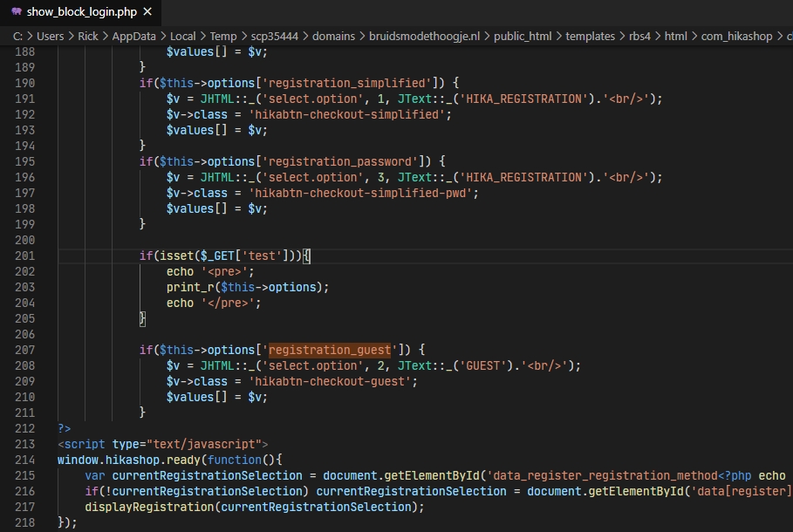
Task: Click the highlighted 'registration_guest' text
Action: (x=330, y=350)
